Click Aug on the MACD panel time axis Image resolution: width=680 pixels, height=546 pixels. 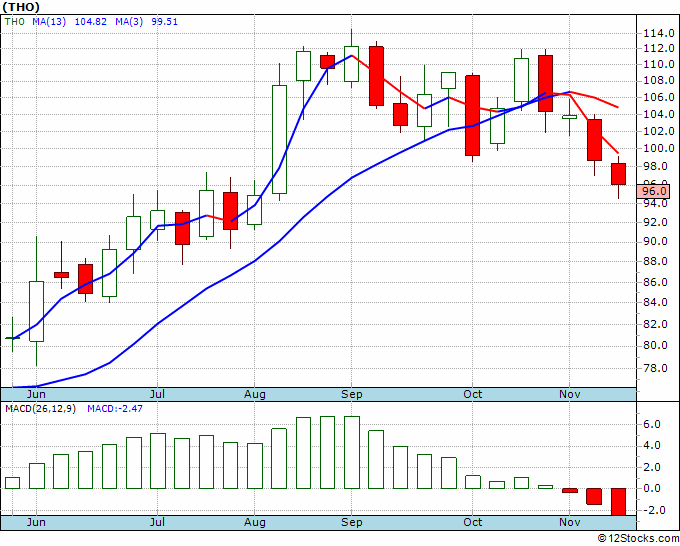[255, 522]
